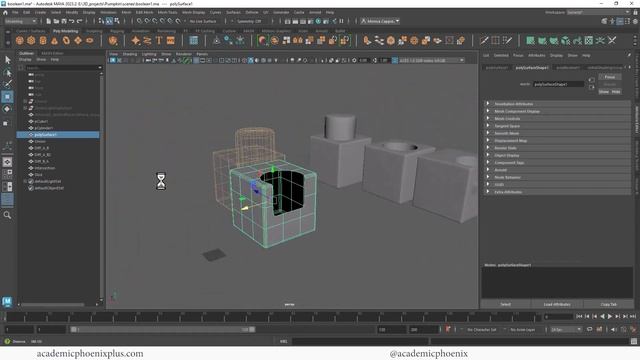
Task: Toggle the Tool Settings icon at top right
Action: [627, 21]
